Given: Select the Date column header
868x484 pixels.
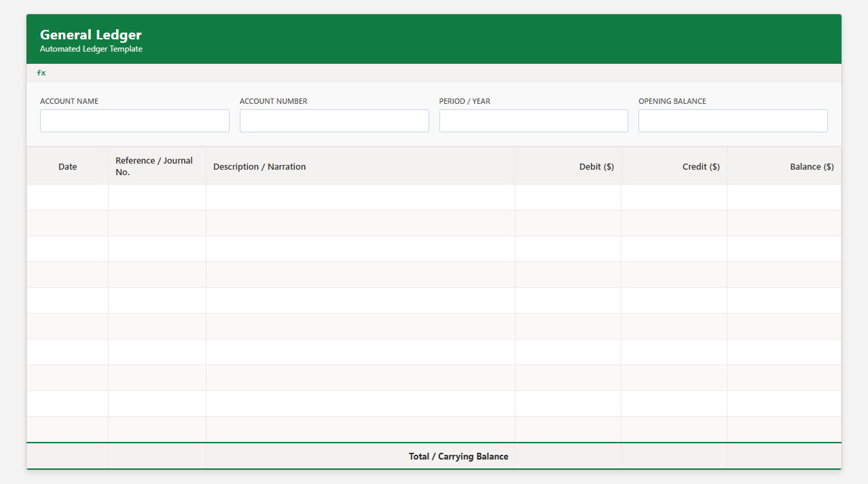Looking at the screenshot, I should 68,166.
